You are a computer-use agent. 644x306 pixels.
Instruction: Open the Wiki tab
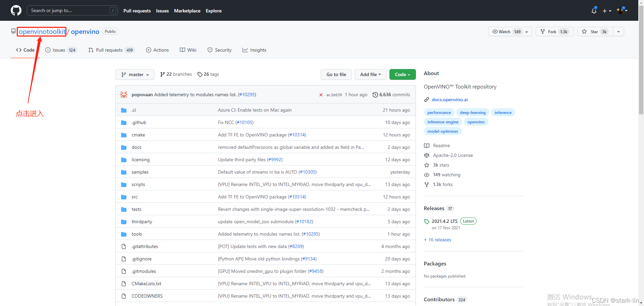pos(188,50)
